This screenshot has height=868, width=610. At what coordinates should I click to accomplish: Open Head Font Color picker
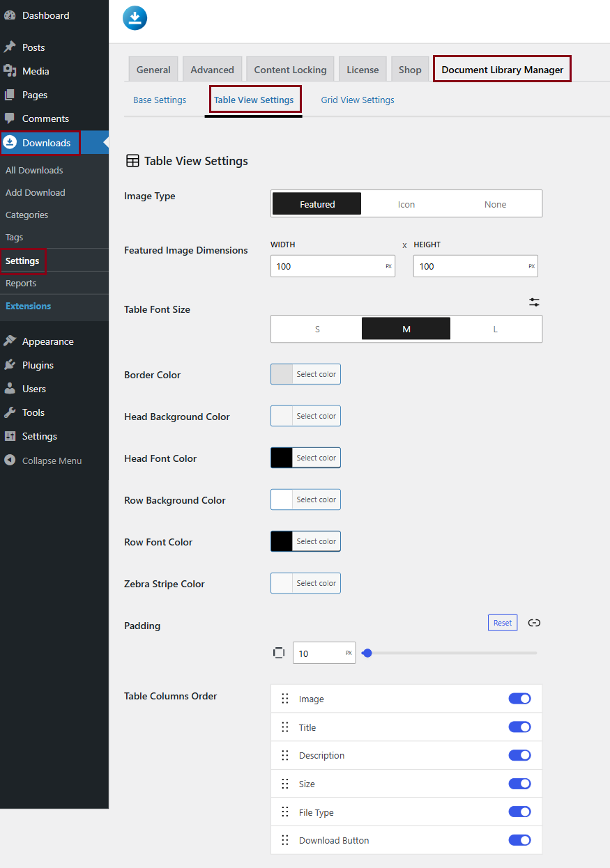(x=305, y=458)
